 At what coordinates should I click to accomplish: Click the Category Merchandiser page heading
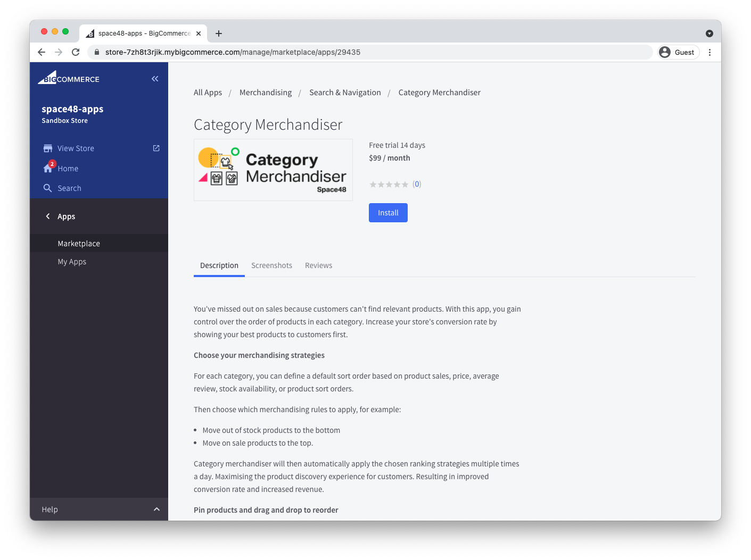[268, 124]
